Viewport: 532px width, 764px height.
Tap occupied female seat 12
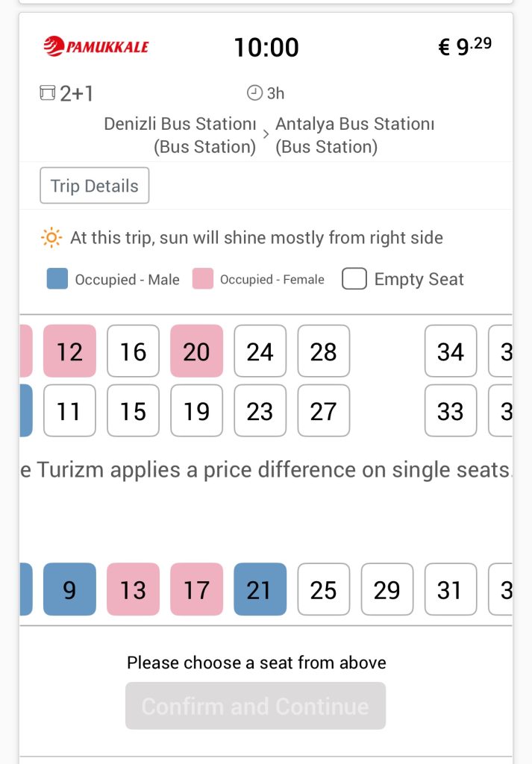pyautogui.click(x=69, y=351)
